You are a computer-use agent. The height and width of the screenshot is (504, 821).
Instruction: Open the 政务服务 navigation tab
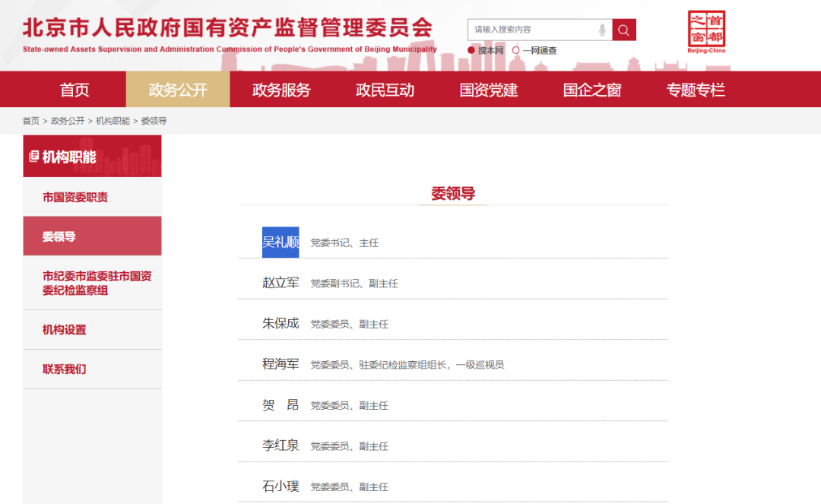(281, 90)
